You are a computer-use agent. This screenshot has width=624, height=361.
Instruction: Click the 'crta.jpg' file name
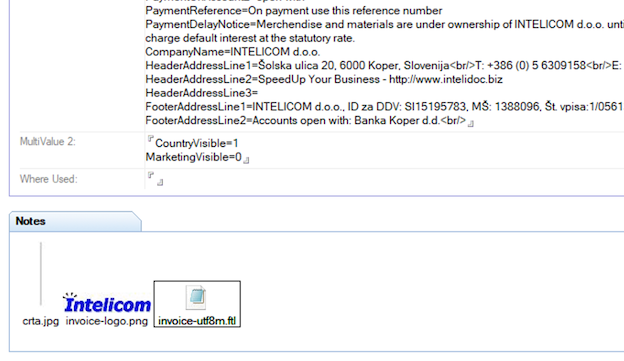click(x=41, y=321)
